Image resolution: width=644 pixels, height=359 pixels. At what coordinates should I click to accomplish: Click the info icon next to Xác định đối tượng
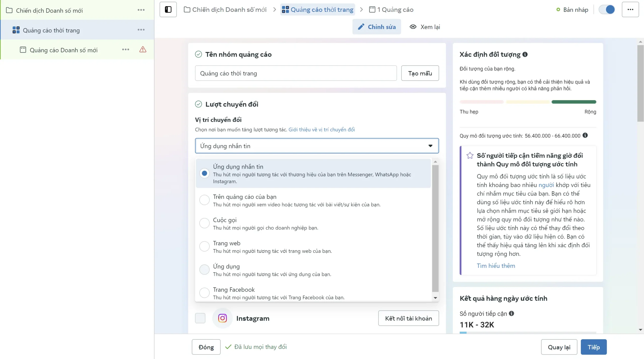(x=525, y=54)
